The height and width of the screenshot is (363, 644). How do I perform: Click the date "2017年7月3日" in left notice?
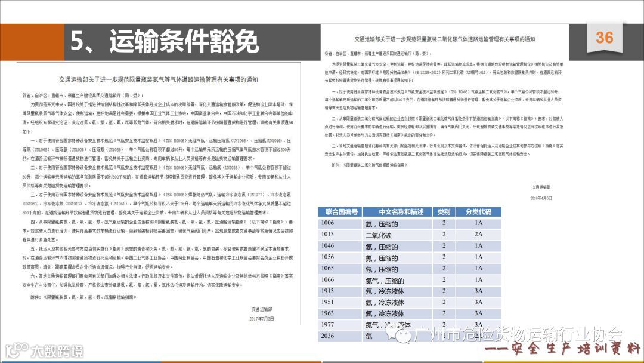pyautogui.click(x=262, y=319)
